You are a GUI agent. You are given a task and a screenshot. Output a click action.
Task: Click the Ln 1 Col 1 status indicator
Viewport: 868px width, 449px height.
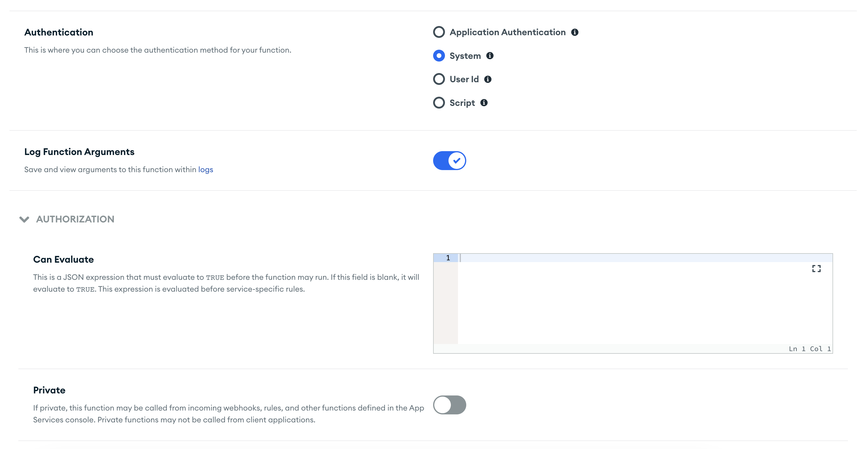pos(809,349)
